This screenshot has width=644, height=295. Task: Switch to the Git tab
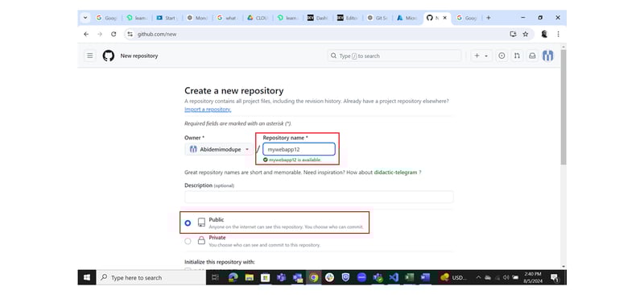coord(378,18)
